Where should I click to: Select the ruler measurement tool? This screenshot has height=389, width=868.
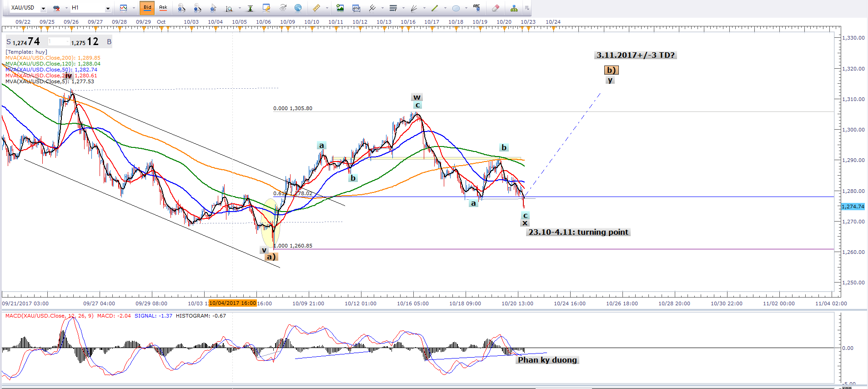tap(316, 8)
